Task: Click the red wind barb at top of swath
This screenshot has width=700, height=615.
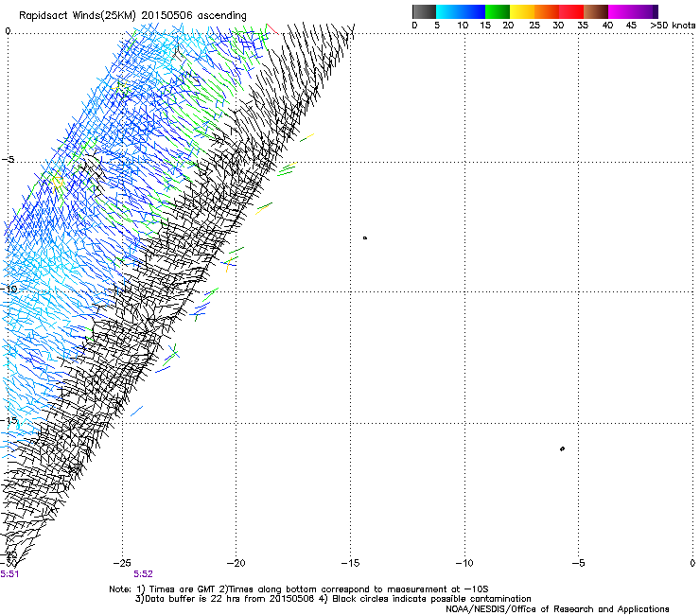Action: (x=271, y=28)
